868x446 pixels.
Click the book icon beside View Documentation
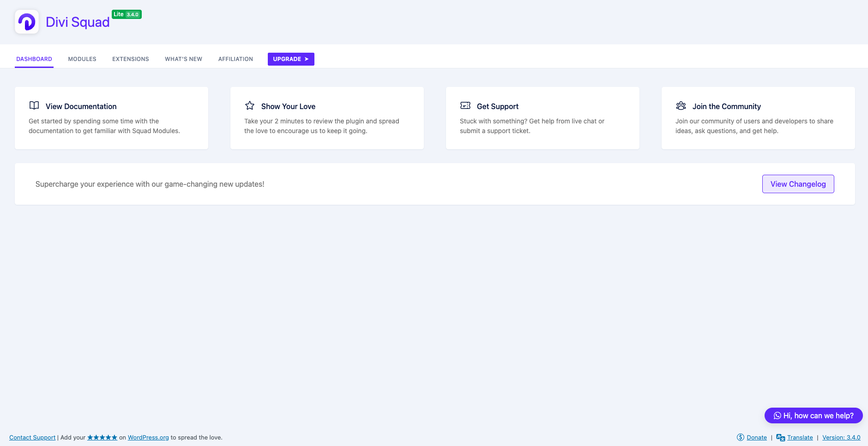point(34,105)
